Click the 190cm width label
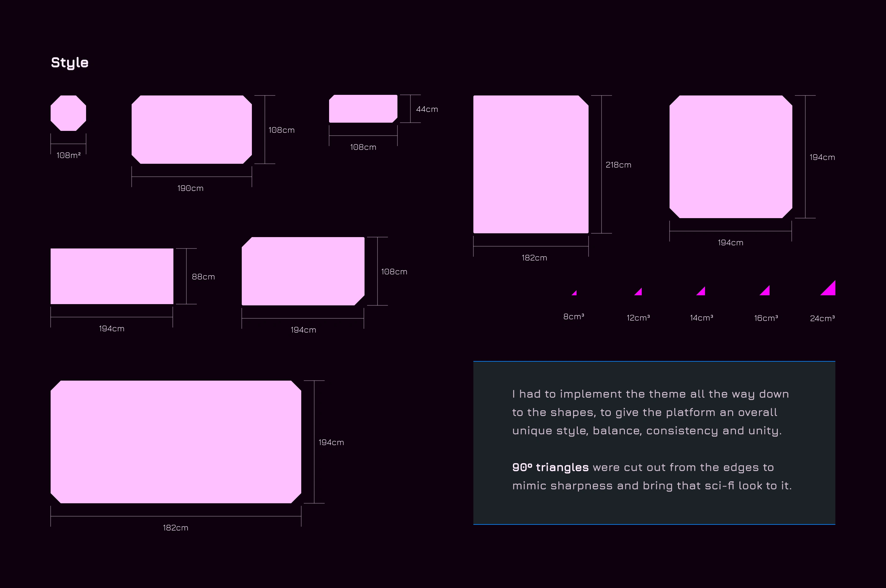Viewport: 886px width, 588px height. coord(190,188)
